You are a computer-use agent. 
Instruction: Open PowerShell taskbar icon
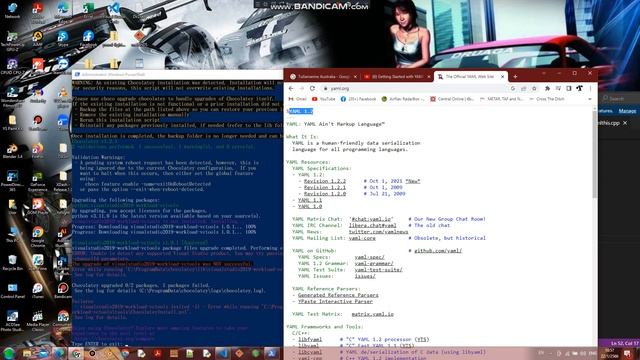[271, 353]
